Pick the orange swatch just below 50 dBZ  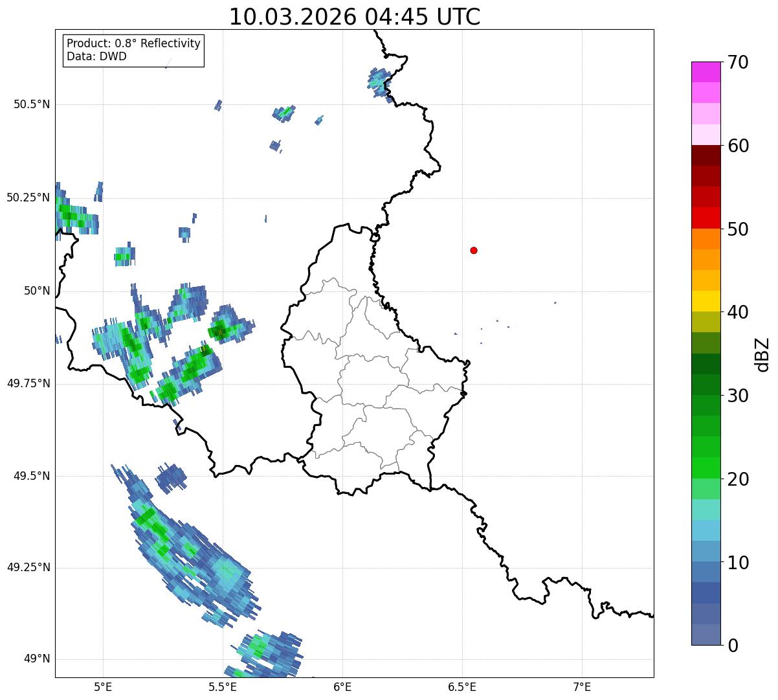pos(706,239)
